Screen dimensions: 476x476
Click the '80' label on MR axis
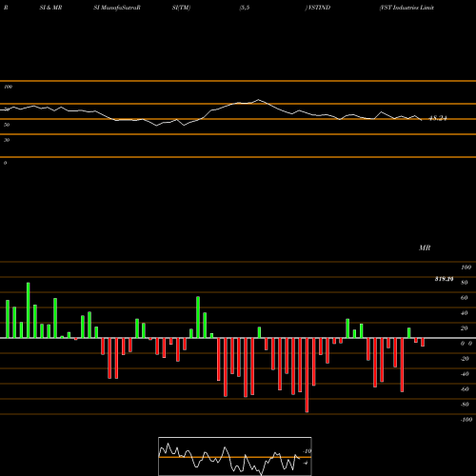pos(465,283)
